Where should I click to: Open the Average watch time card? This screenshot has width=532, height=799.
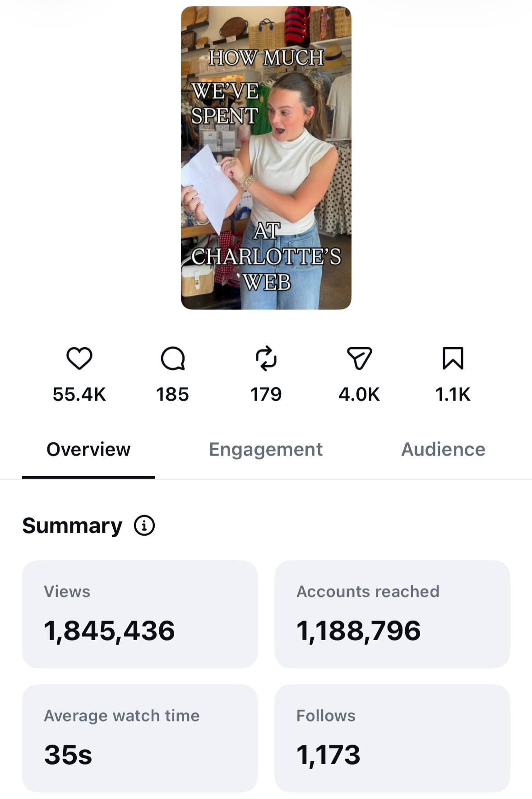[x=140, y=738]
